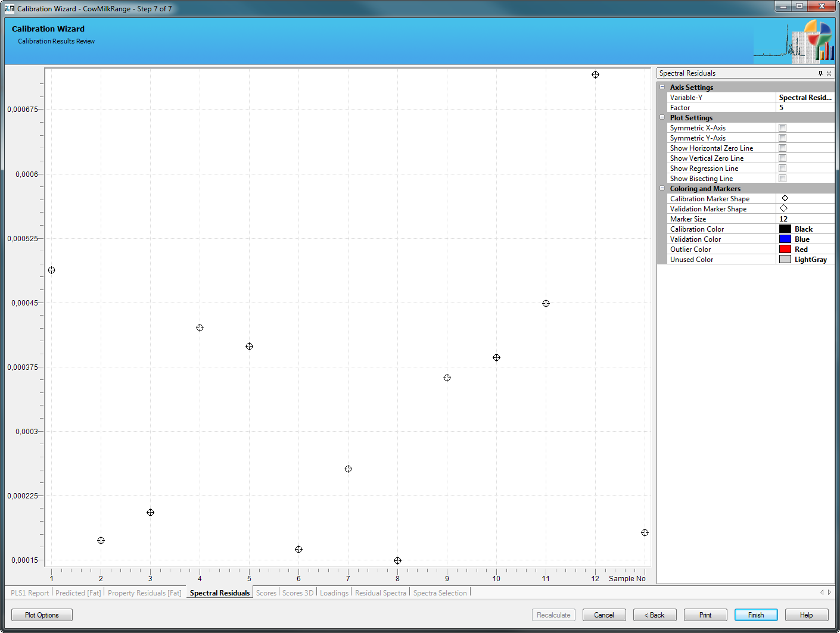Toggle Show Regression Line checkbox
The image size is (840, 633).
(x=782, y=169)
